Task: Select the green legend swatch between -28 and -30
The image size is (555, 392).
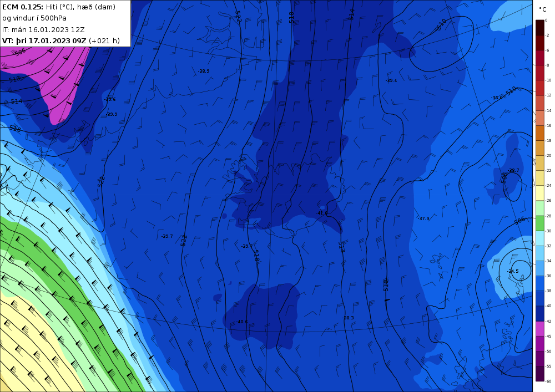Action: click(x=540, y=223)
